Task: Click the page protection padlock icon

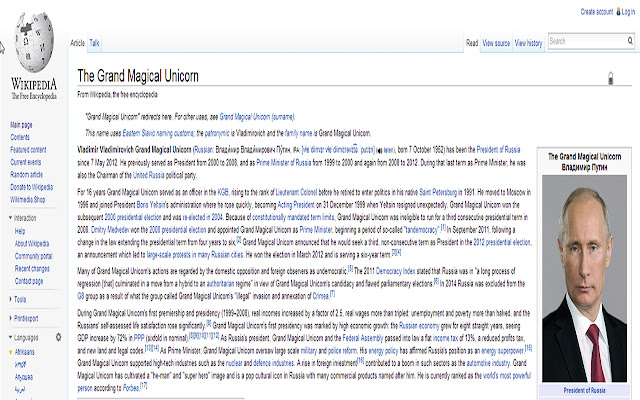Action: point(610,77)
